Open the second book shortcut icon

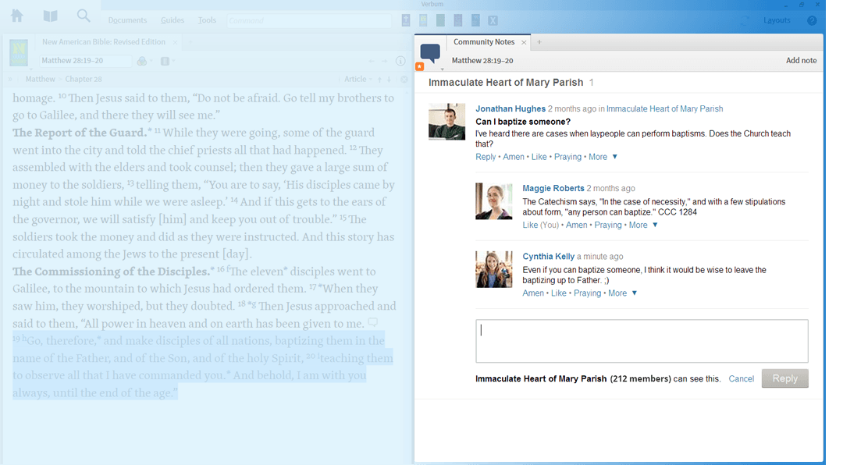pyautogui.click(x=423, y=20)
